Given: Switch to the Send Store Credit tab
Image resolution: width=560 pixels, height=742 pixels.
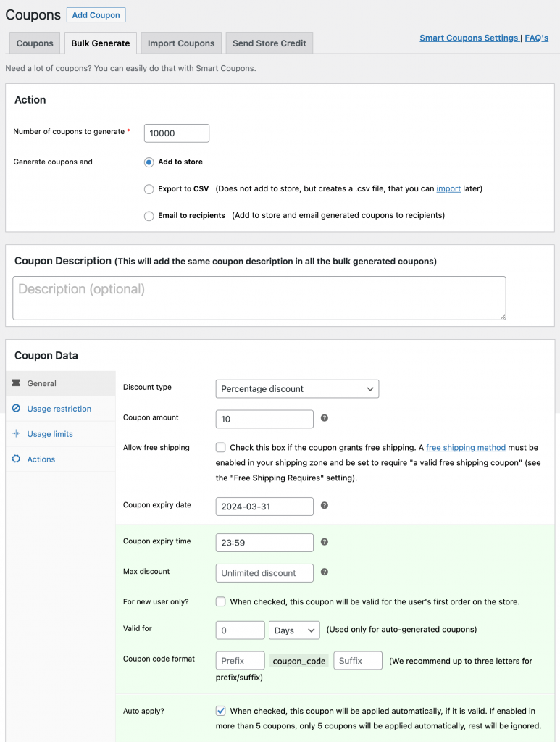Looking at the screenshot, I should (x=269, y=43).
